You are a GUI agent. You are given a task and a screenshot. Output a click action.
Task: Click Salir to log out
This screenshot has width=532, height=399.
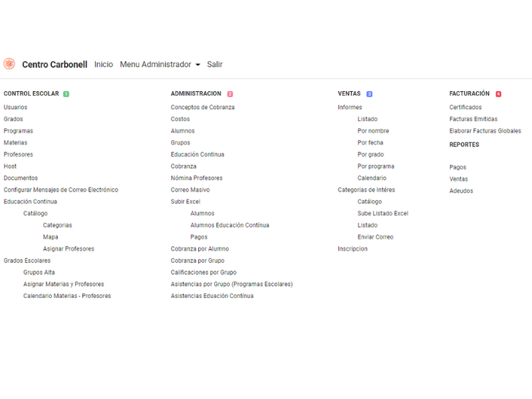215,65
